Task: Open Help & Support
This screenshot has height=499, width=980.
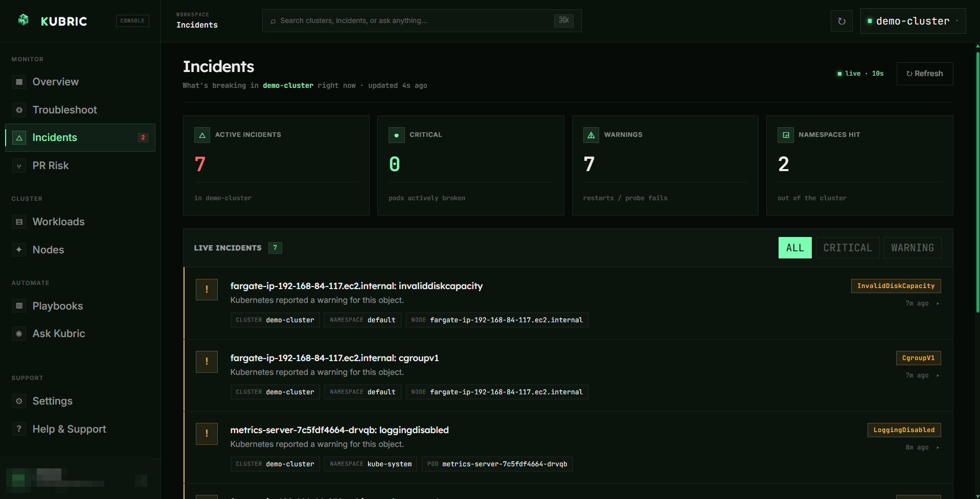Action: (x=80, y=429)
